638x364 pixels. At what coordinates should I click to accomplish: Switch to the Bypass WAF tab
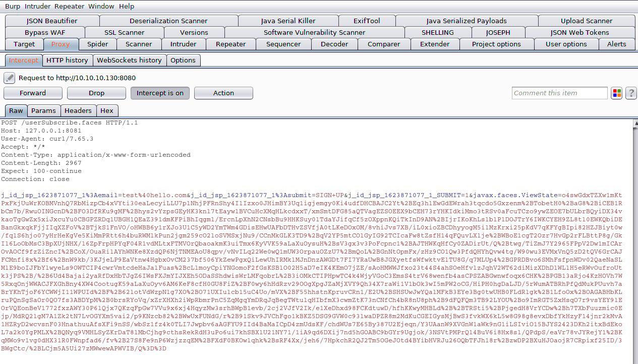coord(45,32)
